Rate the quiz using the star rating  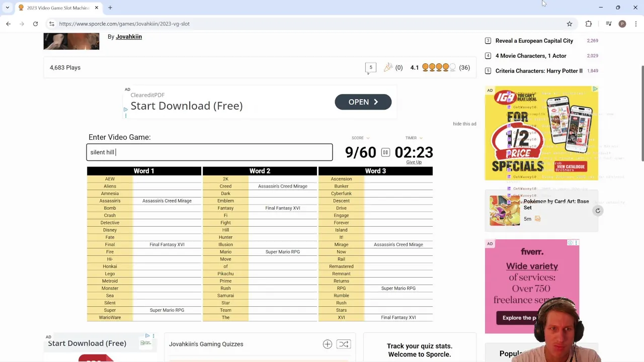point(439,67)
